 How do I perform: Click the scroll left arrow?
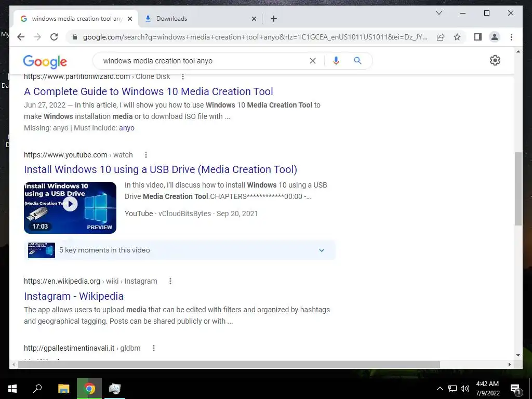(x=13, y=364)
